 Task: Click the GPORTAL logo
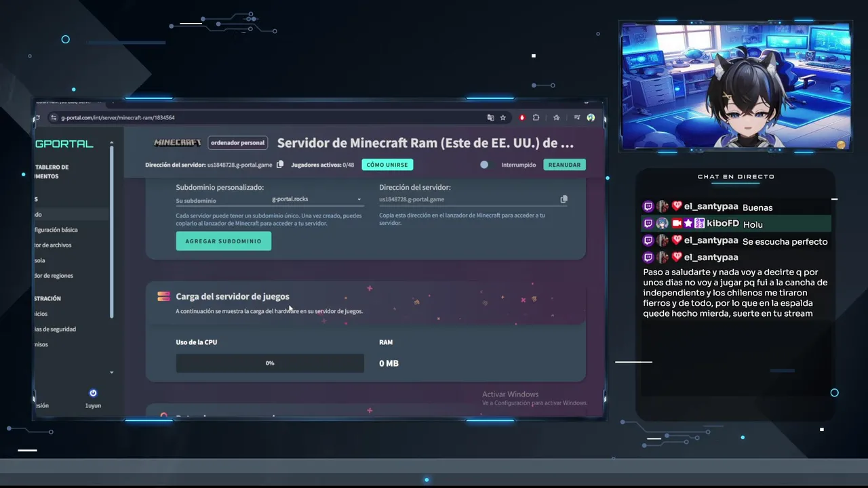64,144
